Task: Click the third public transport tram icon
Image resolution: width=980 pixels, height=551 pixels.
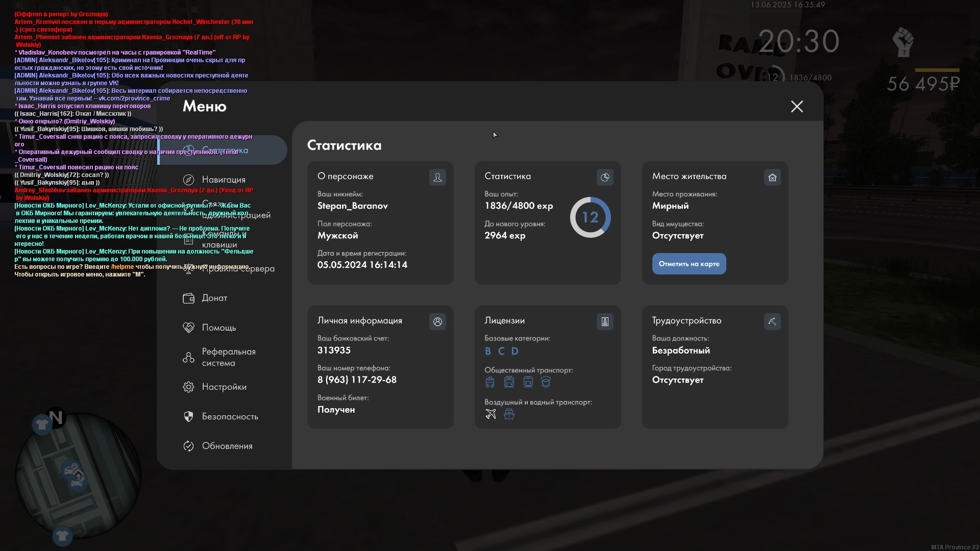Action: [x=528, y=382]
